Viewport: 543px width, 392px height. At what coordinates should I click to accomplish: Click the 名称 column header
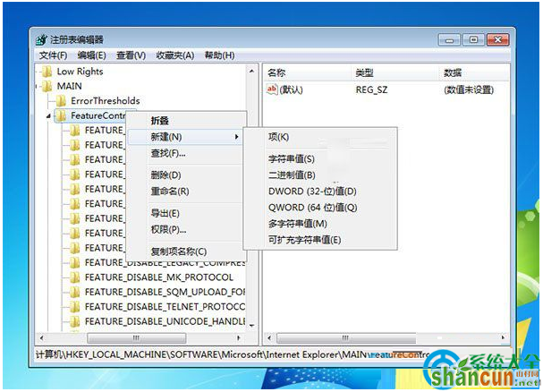[308, 72]
